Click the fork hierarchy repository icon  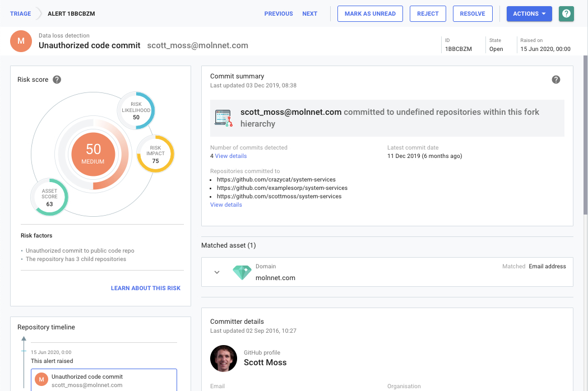(224, 118)
